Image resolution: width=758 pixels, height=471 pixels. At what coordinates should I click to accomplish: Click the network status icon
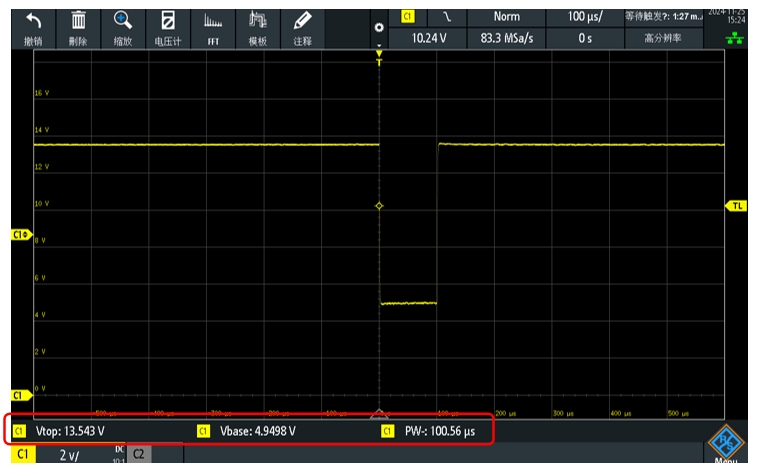739,38
